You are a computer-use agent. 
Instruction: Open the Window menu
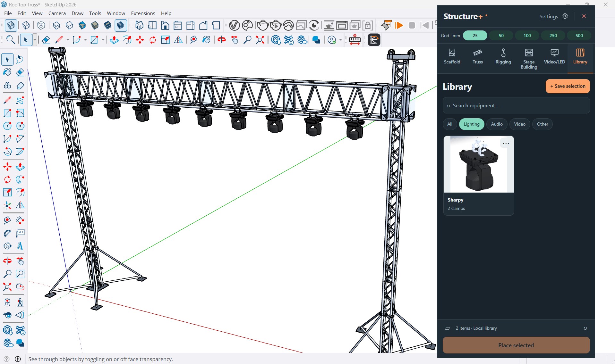click(116, 13)
